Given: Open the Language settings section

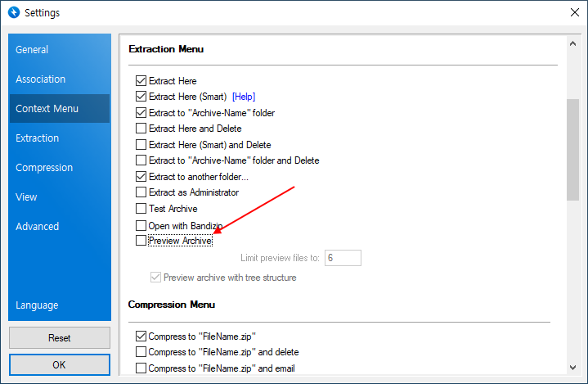Looking at the screenshot, I should [x=37, y=305].
